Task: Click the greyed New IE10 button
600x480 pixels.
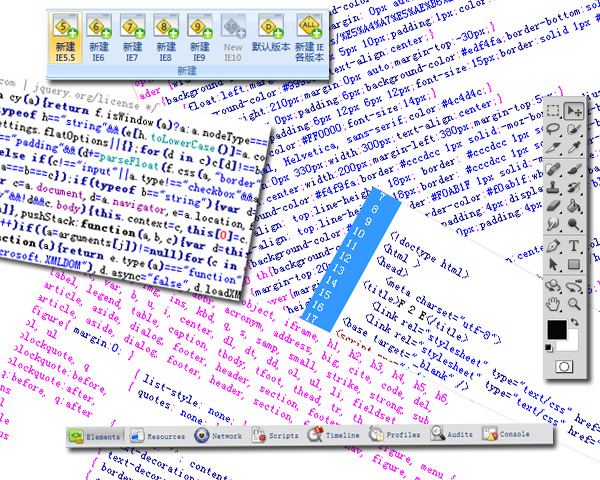Action: (233, 38)
